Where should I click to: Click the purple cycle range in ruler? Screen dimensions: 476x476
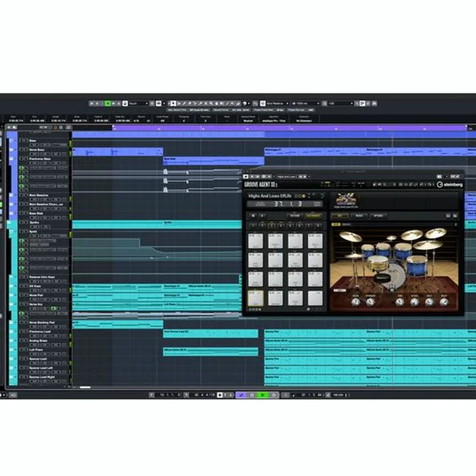[x=290, y=128]
